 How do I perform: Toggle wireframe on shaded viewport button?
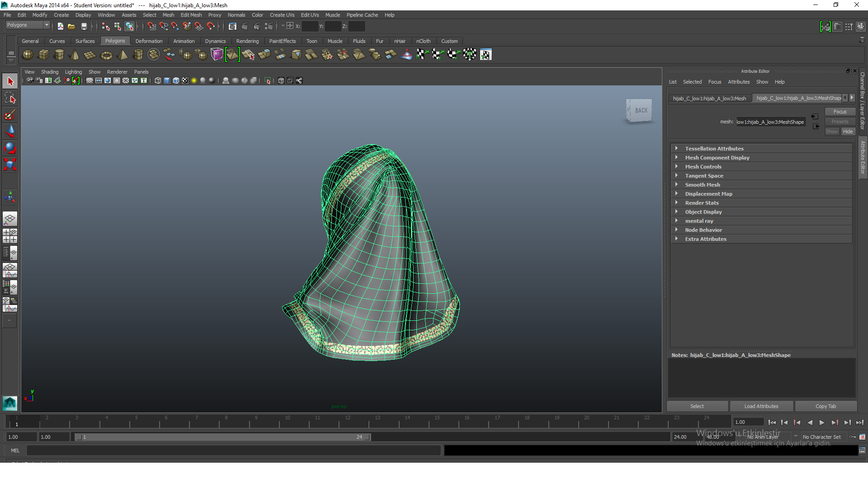tap(176, 80)
